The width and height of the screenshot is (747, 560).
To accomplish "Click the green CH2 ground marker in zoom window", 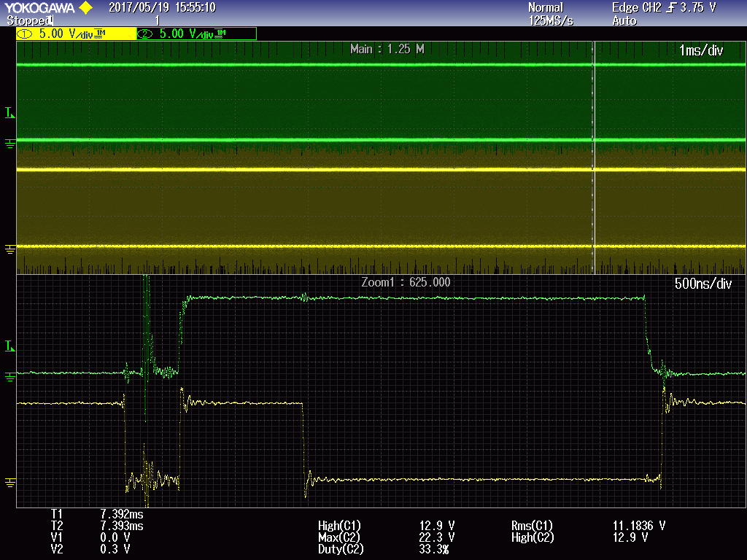I will [9, 377].
